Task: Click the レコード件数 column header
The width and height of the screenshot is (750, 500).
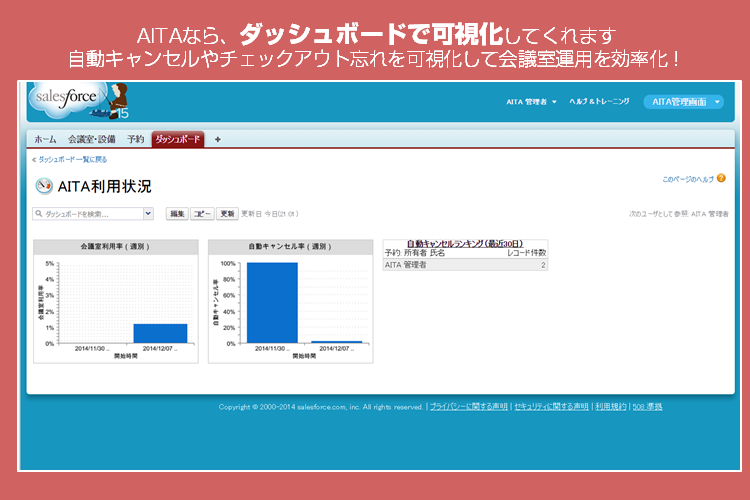Action: [526, 253]
